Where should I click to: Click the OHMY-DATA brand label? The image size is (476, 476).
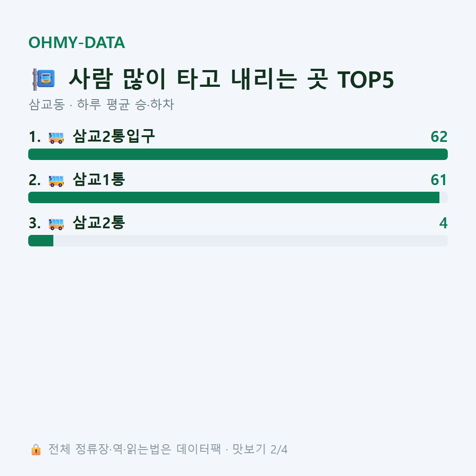pyautogui.click(x=77, y=42)
